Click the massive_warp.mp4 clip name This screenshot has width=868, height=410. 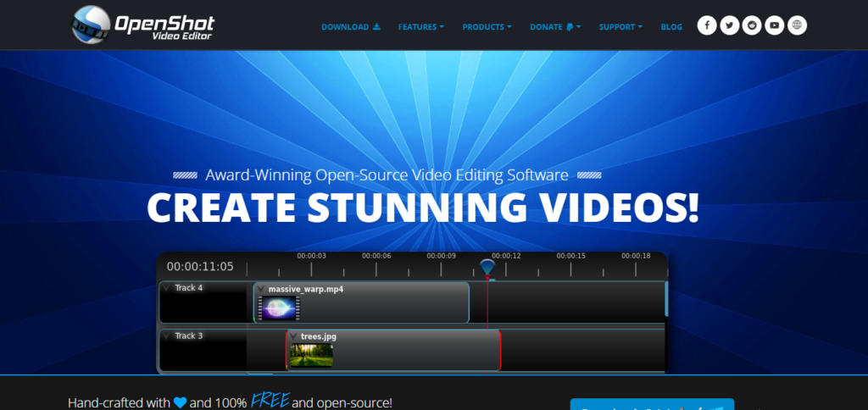coord(305,289)
